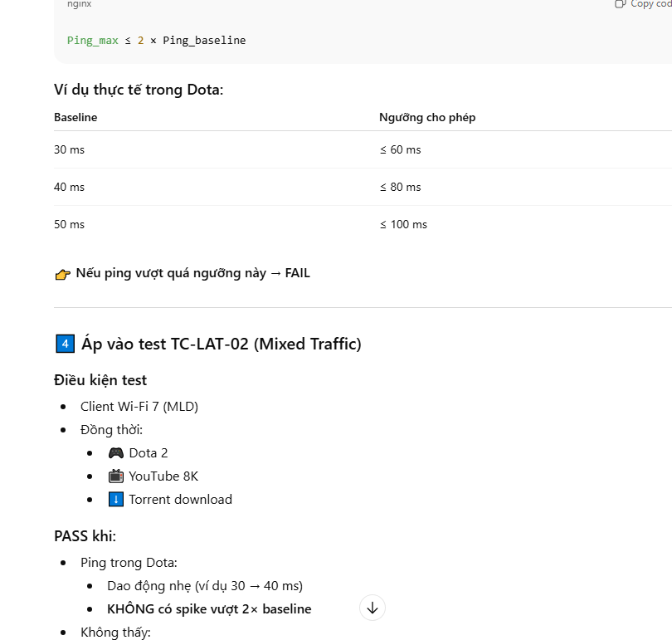
Task: Select the ≤ 80 ms threshold cell
Action: pos(400,187)
